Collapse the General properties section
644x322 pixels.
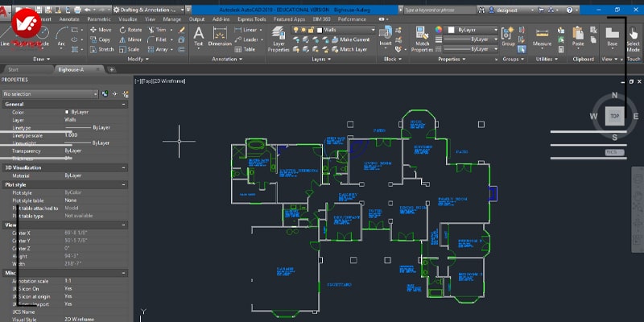[x=124, y=105]
